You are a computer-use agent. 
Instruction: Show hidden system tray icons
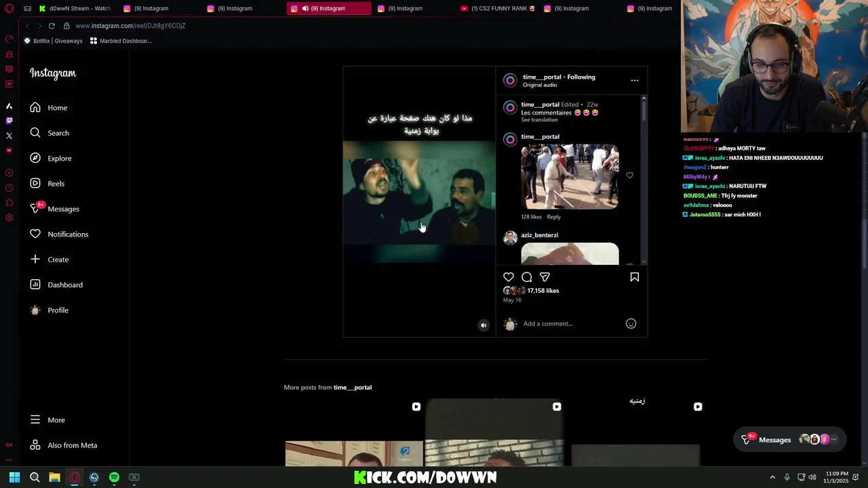click(x=772, y=477)
